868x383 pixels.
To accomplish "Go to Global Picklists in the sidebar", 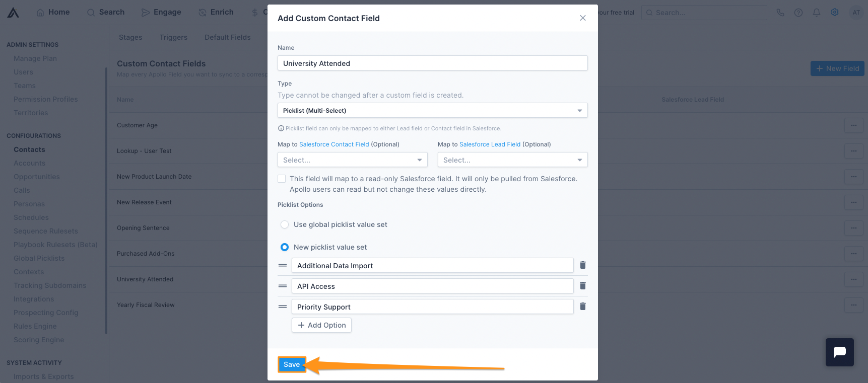I will (39, 258).
